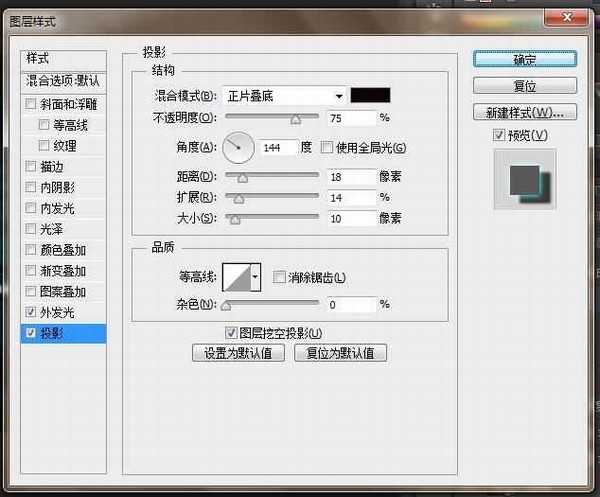Select the 外发光 style row label

(57, 312)
